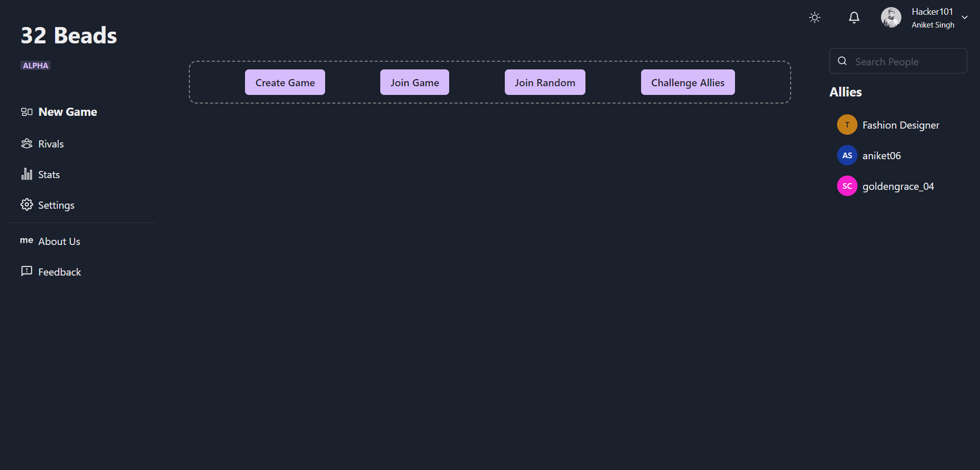Click the Settings gear icon
Viewport: 980px width, 470px height.
coord(27,205)
